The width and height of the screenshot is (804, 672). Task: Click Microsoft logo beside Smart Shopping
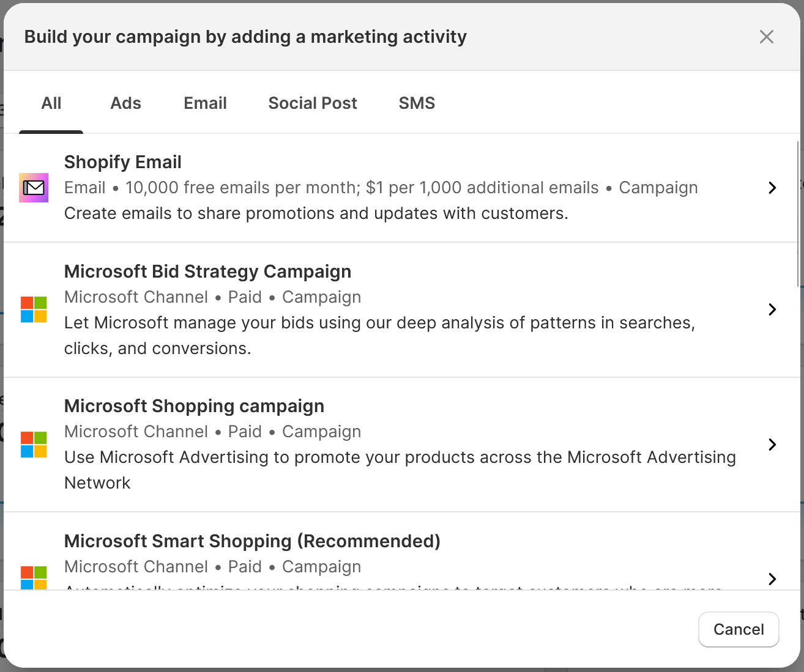(x=34, y=578)
